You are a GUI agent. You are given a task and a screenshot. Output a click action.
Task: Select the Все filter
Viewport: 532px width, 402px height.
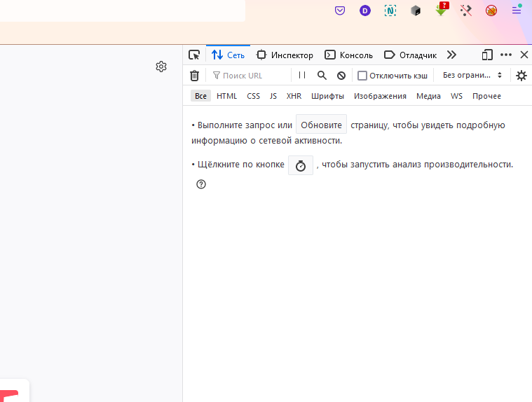coord(200,96)
